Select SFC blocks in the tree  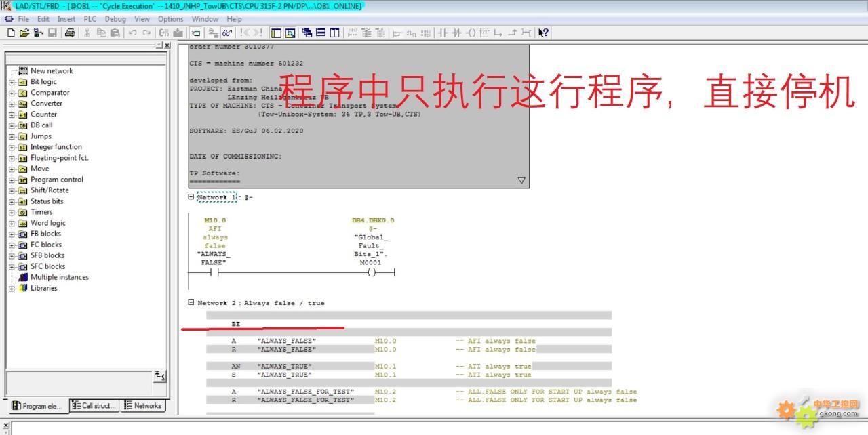[47, 266]
